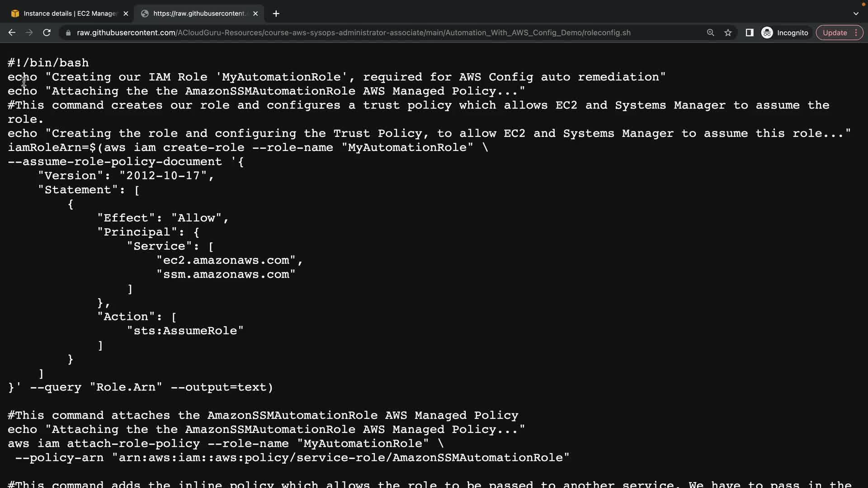Click the URL address bar field
Viewport: 868px width, 488px height.
click(353, 33)
